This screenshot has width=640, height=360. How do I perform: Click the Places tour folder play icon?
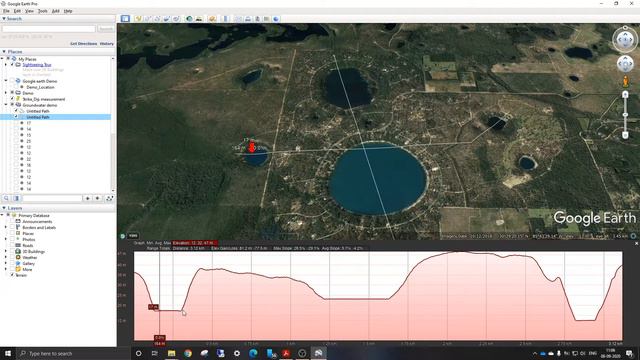[x=109, y=198]
